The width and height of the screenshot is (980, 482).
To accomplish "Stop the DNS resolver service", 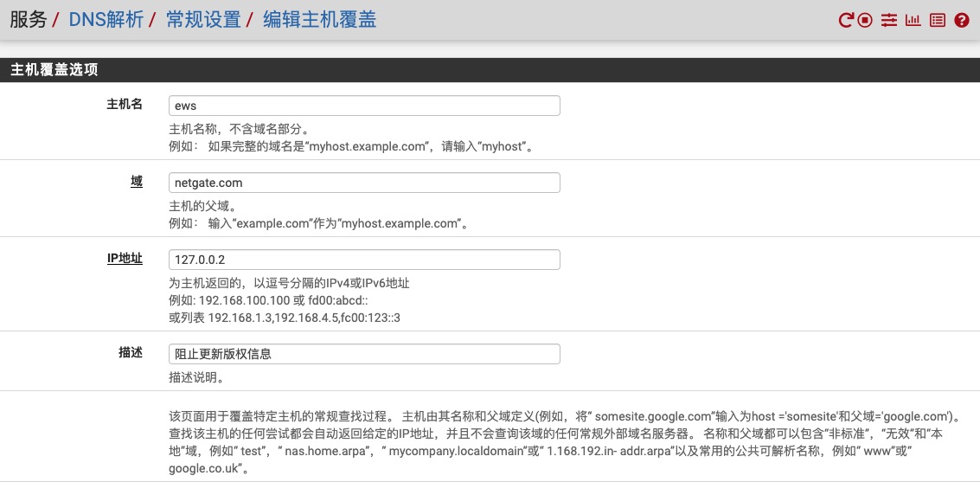I will click(865, 20).
